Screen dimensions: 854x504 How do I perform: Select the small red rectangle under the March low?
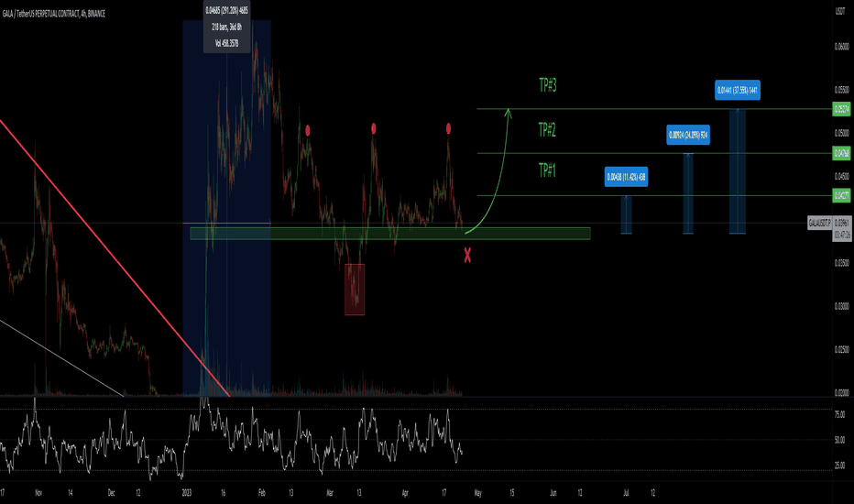tap(355, 290)
